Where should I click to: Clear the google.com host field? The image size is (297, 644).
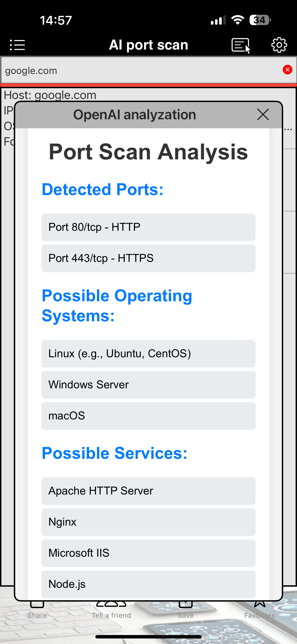287,70
